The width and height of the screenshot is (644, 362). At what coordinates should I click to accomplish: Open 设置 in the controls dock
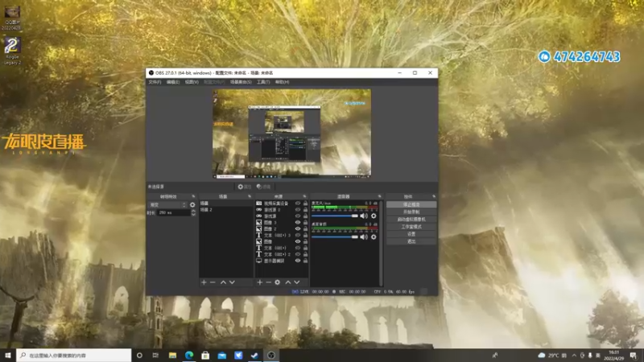(x=411, y=234)
